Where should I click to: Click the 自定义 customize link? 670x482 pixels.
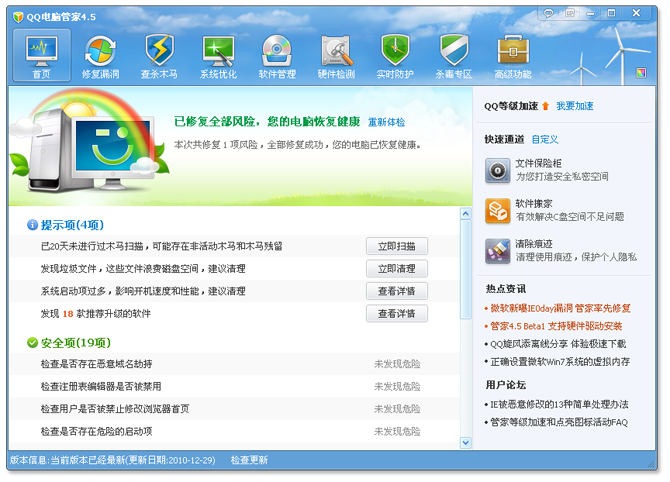coord(545,139)
